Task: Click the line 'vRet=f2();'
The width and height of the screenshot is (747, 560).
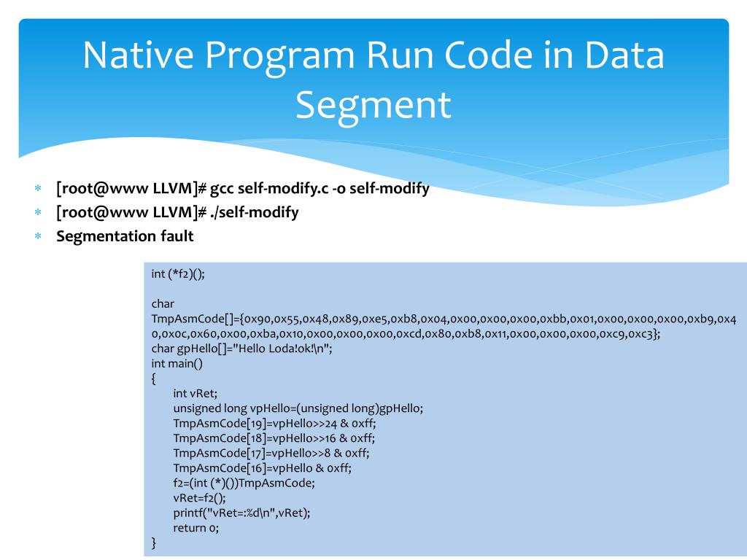Action: click(199, 498)
